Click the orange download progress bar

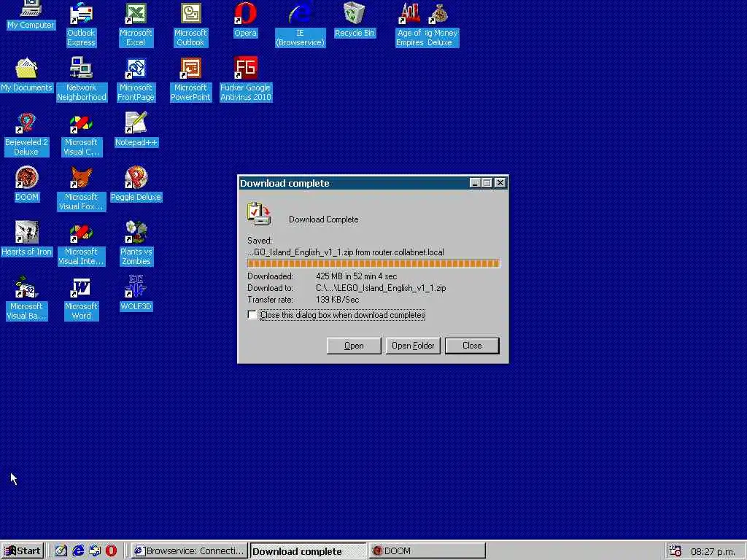pyautogui.click(x=373, y=263)
